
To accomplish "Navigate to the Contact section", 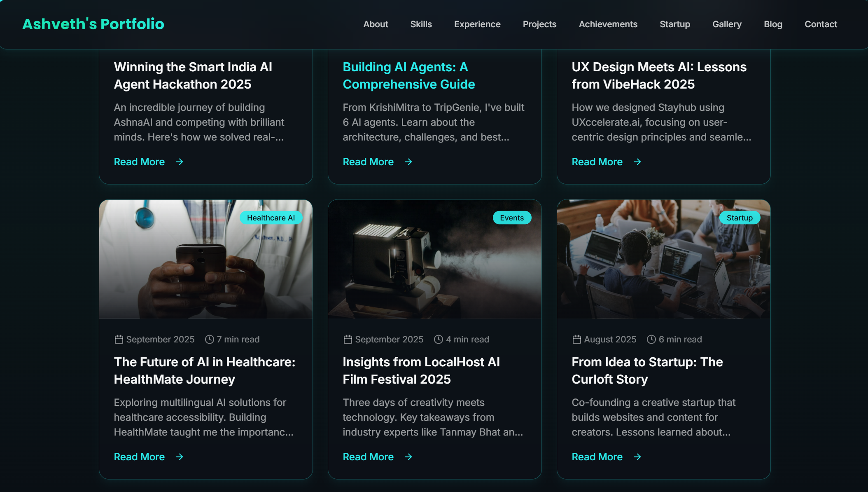I will pyautogui.click(x=821, y=24).
